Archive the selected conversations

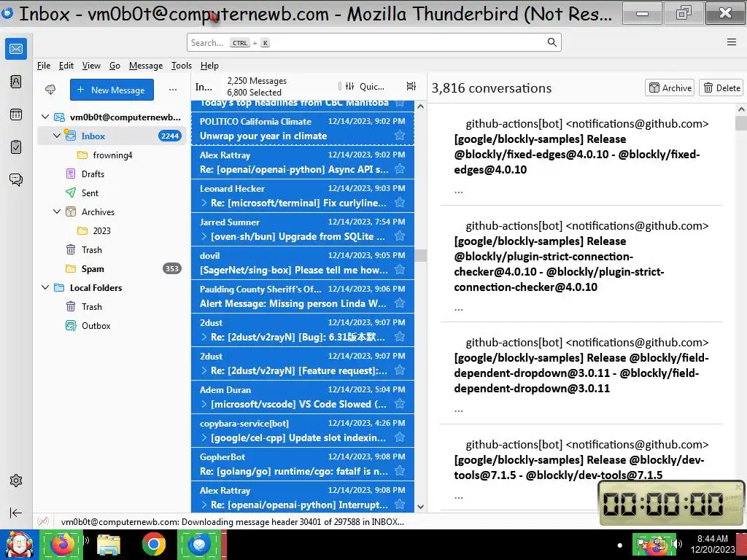tap(670, 87)
